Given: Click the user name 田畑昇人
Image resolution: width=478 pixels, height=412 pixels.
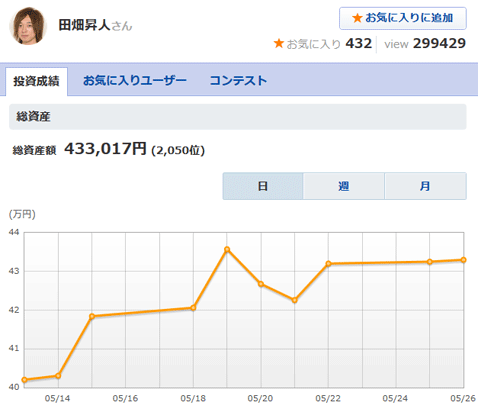Looking at the screenshot, I should click(84, 25).
